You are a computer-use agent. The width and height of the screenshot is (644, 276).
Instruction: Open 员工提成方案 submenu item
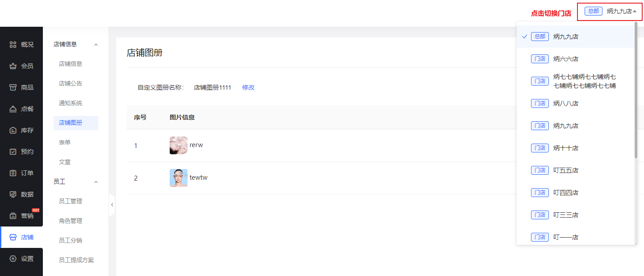pyautogui.click(x=76, y=260)
